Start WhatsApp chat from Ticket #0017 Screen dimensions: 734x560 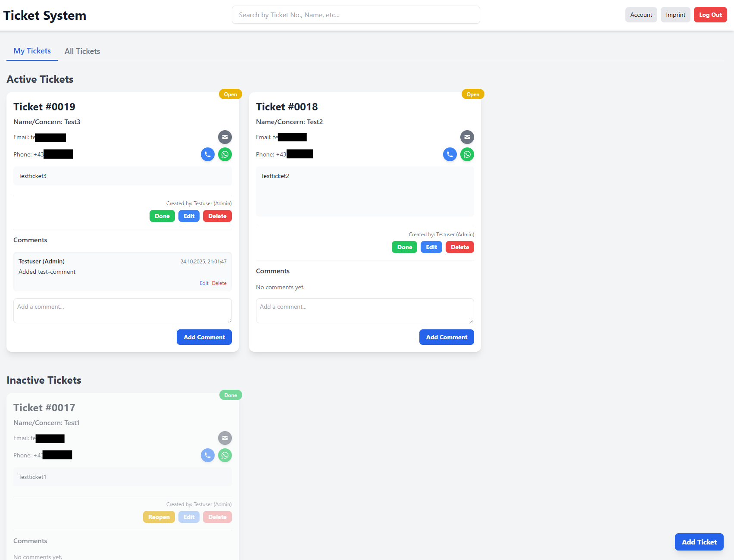click(225, 455)
